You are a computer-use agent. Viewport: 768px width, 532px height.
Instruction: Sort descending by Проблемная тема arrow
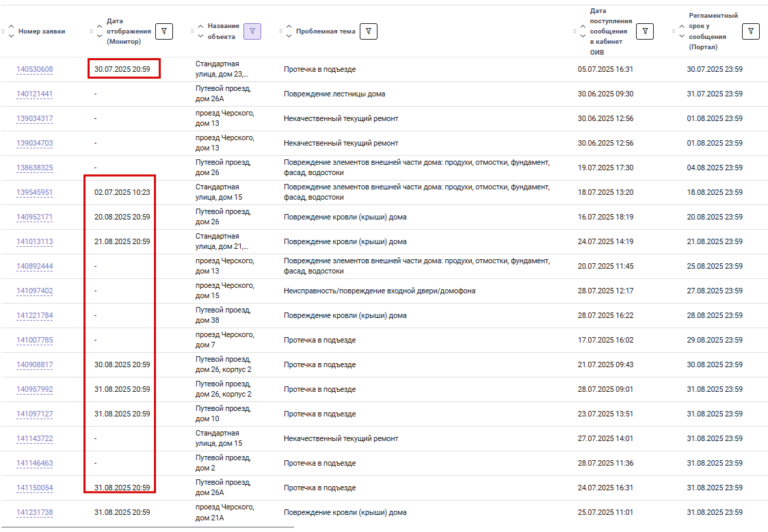tap(289, 36)
